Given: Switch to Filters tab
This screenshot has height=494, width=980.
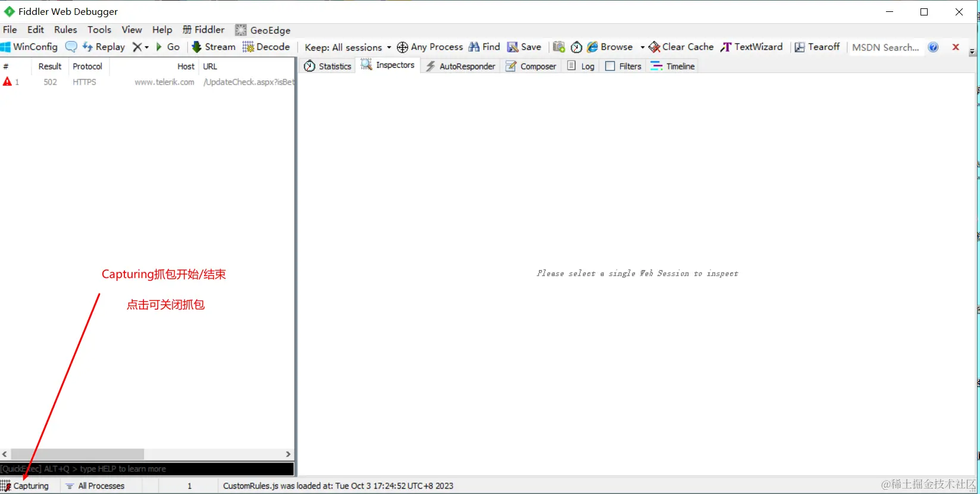Looking at the screenshot, I should [x=624, y=66].
